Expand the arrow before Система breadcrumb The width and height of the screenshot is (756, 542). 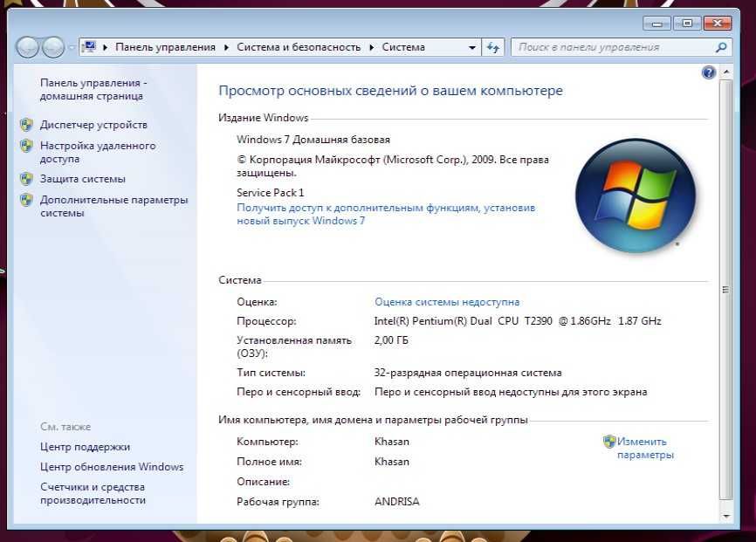[x=371, y=47]
